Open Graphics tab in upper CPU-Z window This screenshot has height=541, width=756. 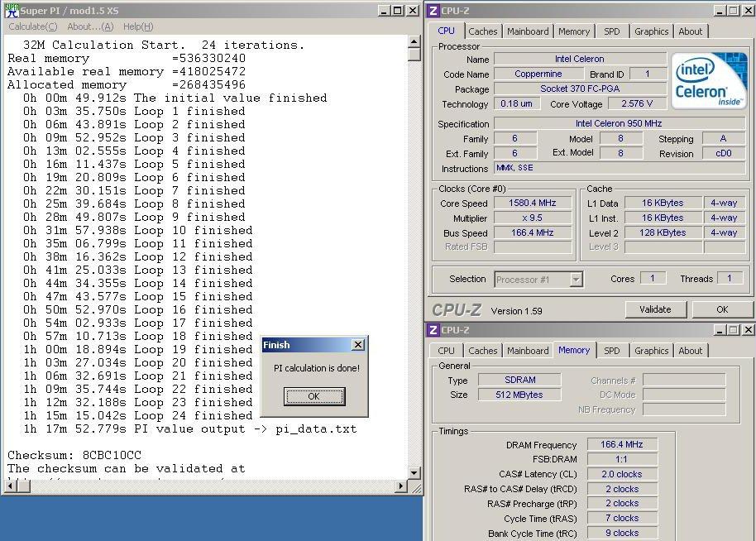pyautogui.click(x=652, y=31)
